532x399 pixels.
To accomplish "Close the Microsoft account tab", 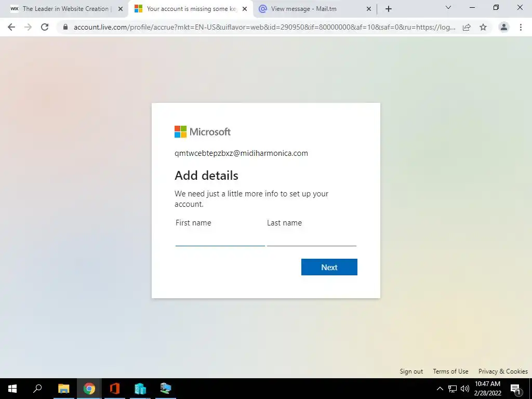I will click(x=245, y=9).
